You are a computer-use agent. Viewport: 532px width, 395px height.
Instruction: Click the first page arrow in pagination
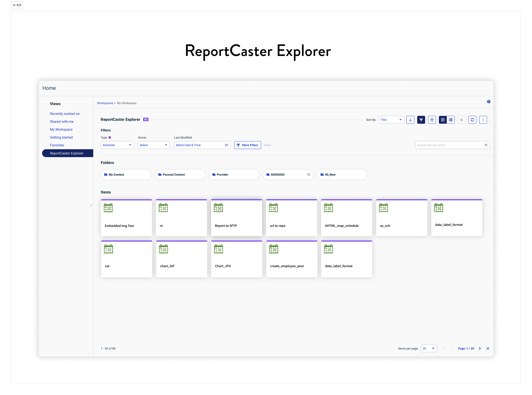click(x=445, y=349)
